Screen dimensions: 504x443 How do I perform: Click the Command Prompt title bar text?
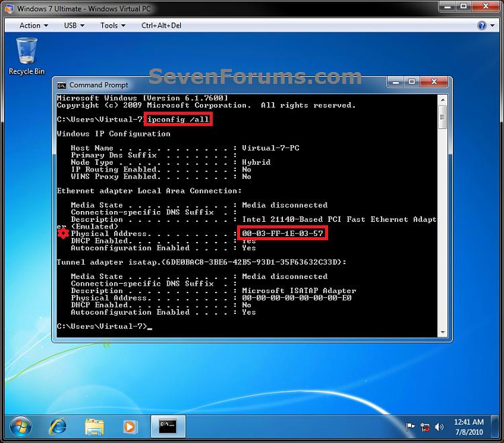(99, 85)
